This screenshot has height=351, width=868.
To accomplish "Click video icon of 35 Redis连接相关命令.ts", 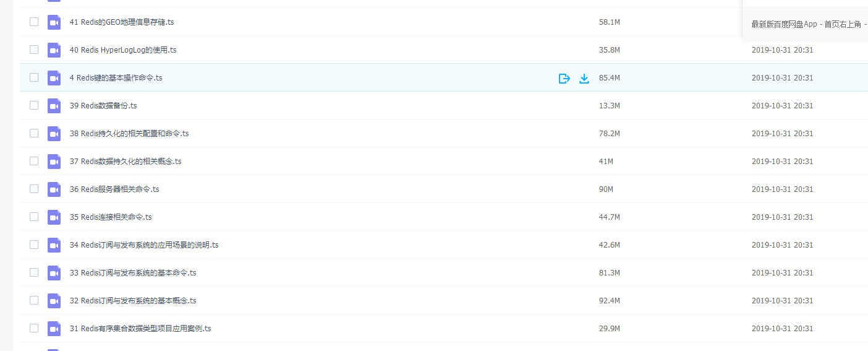I will [x=54, y=217].
